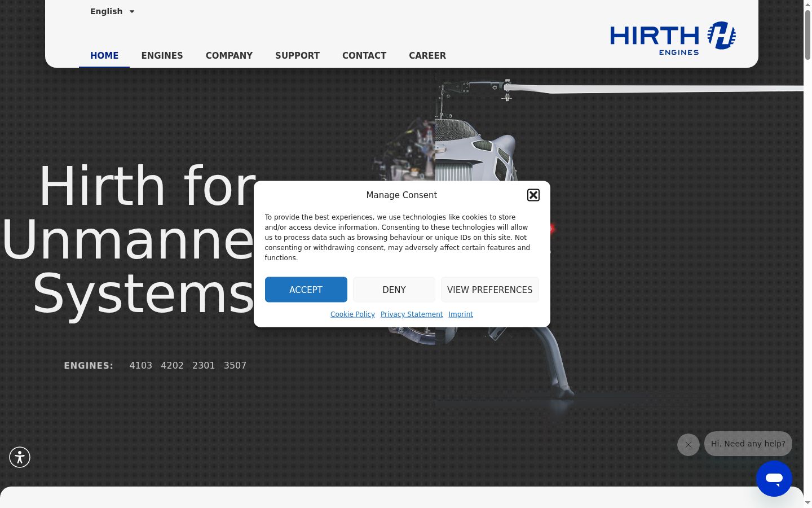The height and width of the screenshot is (508, 812).
Task: Click the scrollbar down arrow
Action: [807, 503]
